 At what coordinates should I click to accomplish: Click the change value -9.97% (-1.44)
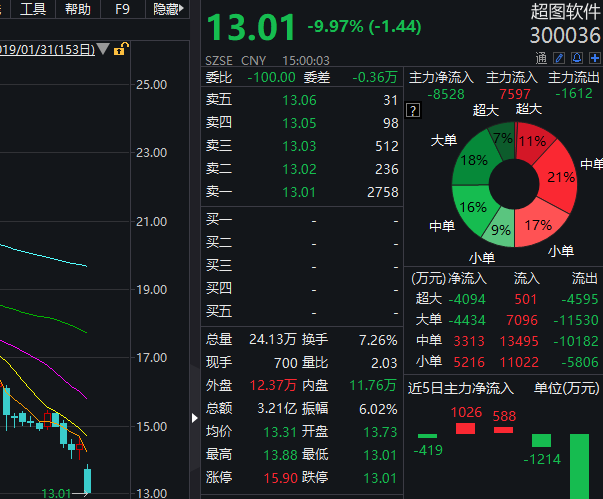[364, 27]
